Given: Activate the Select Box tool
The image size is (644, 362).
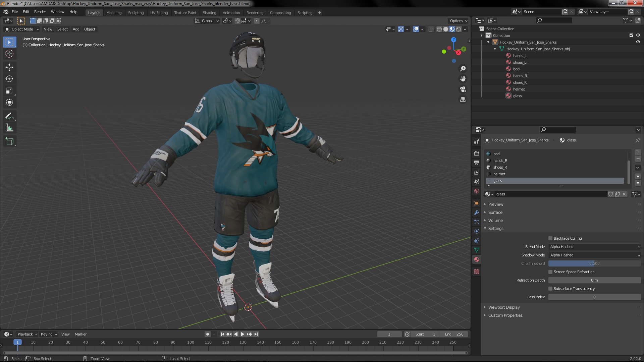Looking at the screenshot, I should click(9, 42).
